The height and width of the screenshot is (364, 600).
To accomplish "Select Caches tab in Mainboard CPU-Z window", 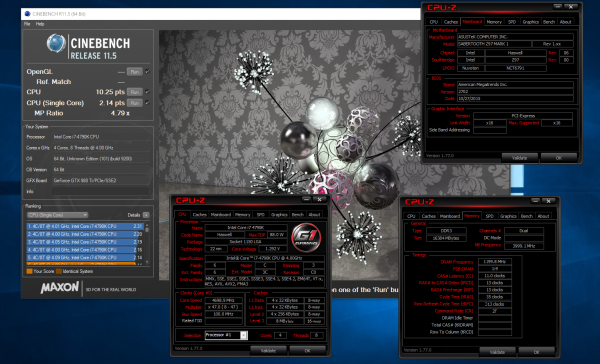I will [451, 21].
